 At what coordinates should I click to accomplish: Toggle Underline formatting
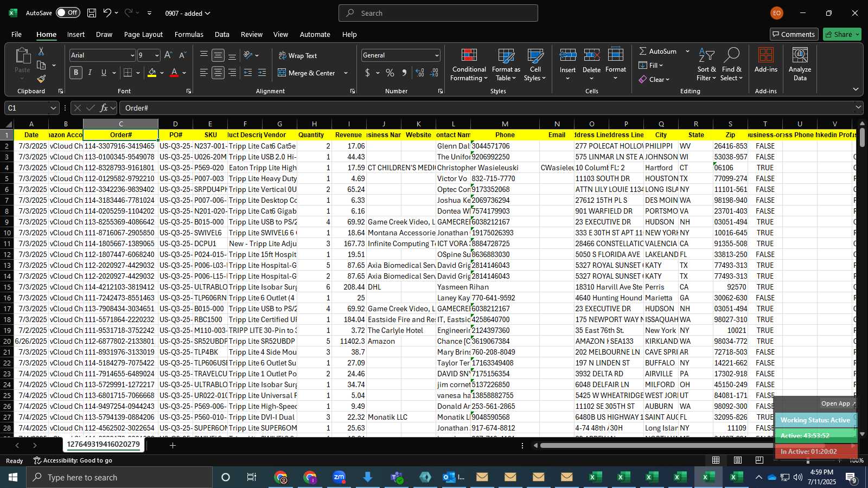(104, 73)
